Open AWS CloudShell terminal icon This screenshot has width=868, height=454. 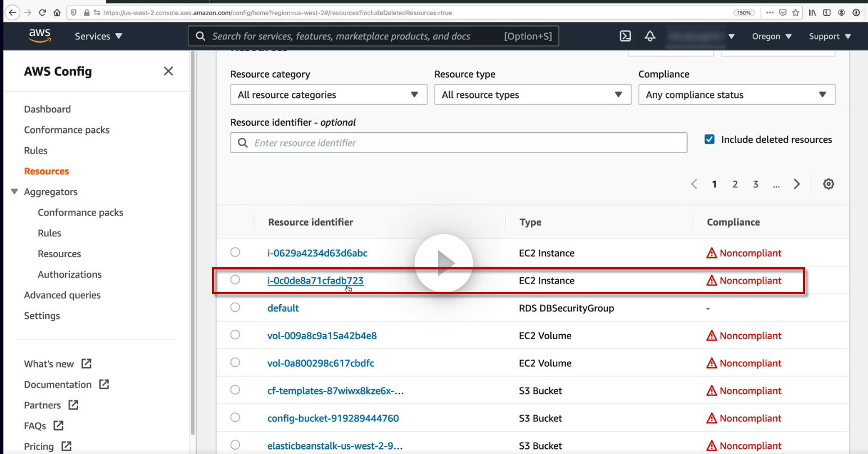(x=625, y=36)
